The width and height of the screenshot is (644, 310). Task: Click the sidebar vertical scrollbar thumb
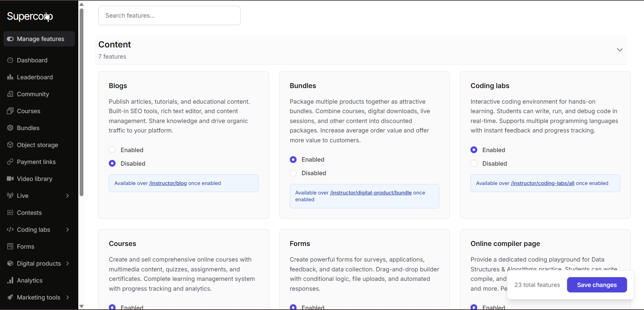[81, 102]
